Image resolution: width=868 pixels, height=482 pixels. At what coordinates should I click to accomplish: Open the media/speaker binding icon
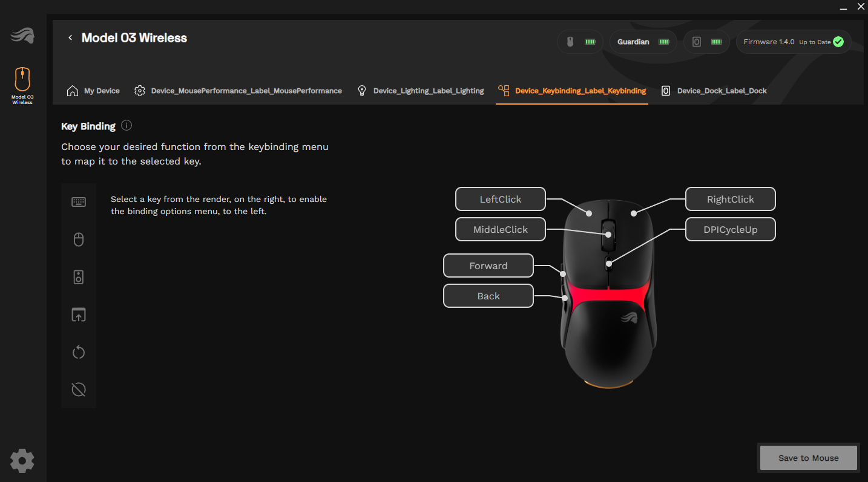(79, 278)
